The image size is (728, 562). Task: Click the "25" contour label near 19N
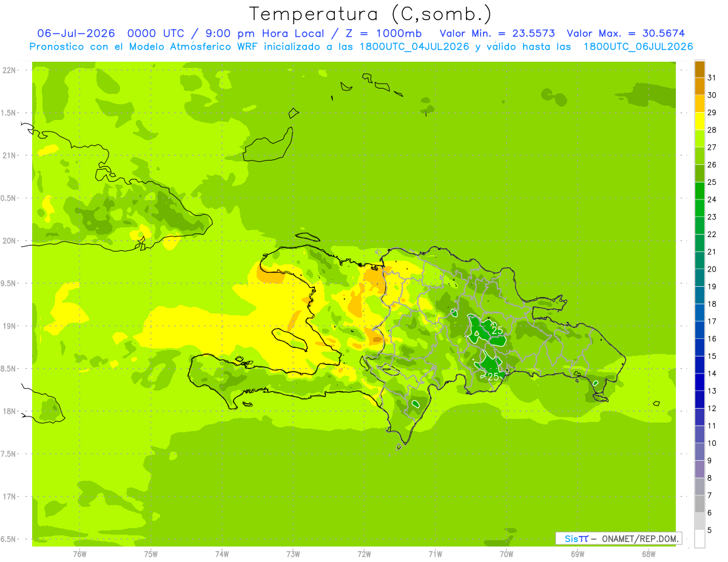coord(497,330)
